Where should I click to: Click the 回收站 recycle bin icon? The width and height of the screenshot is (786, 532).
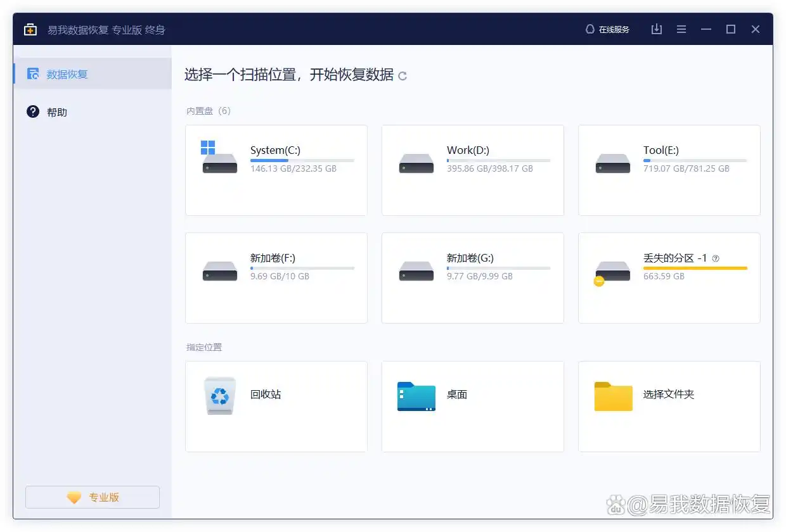click(x=219, y=394)
